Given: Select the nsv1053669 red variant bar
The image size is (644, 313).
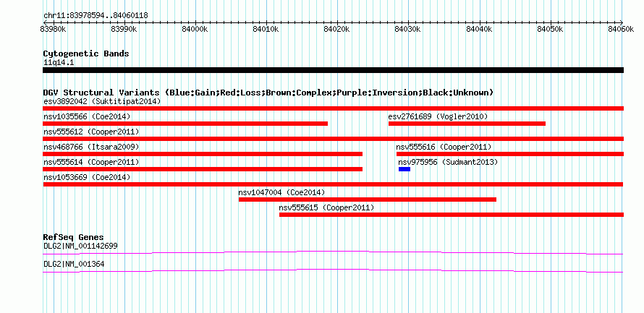Looking at the screenshot, I should tap(333, 184).
